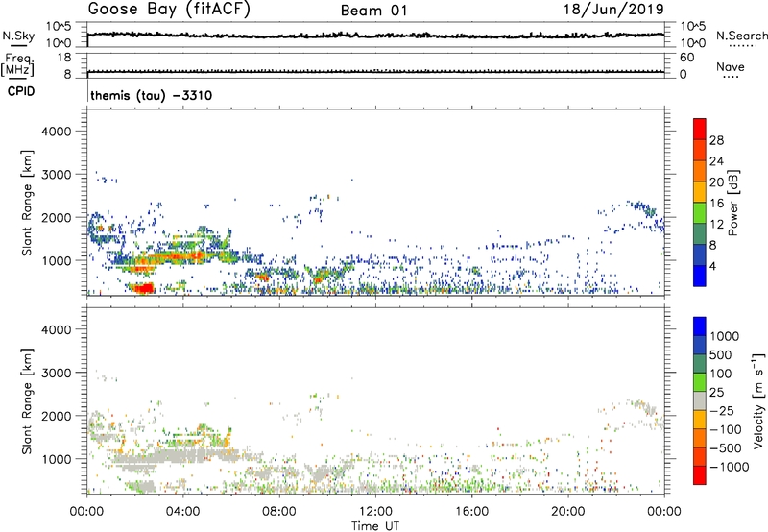Click the date '18/Jun/2019'

(x=613, y=10)
